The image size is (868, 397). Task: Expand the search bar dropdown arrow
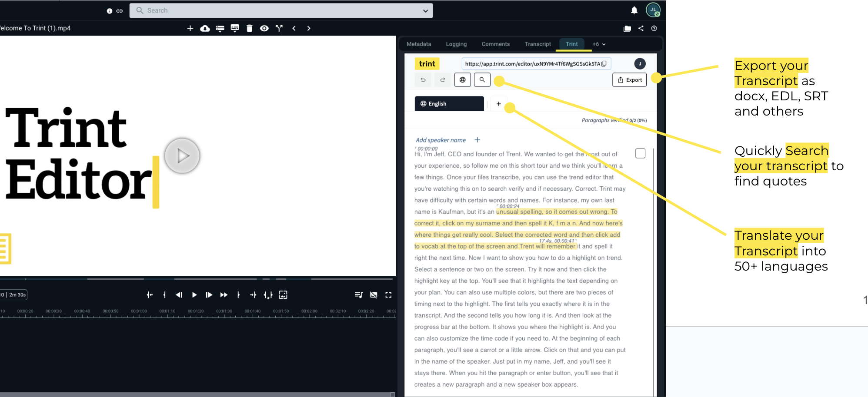pyautogui.click(x=425, y=11)
